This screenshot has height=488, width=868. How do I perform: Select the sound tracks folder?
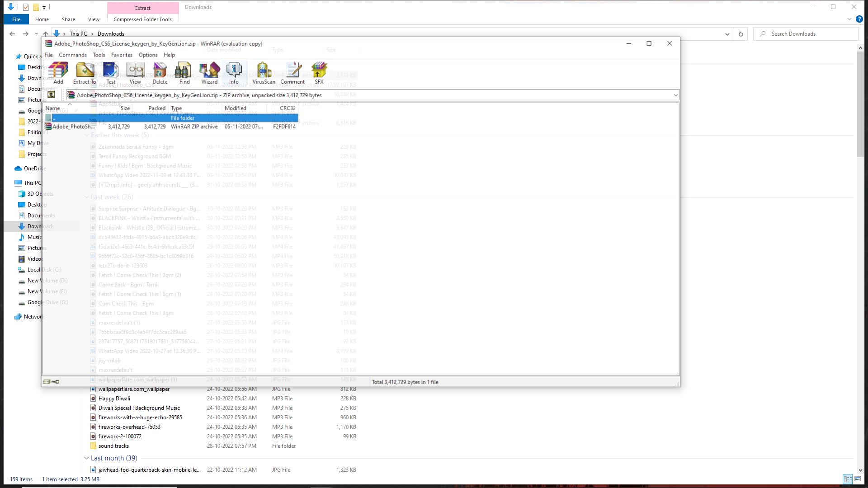pyautogui.click(x=113, y=446)
